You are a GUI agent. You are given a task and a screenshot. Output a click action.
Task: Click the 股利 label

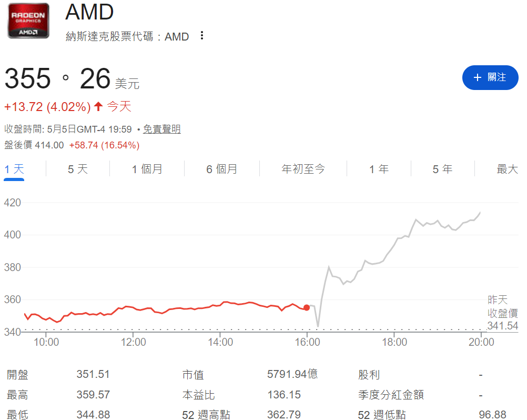point(369,375)
